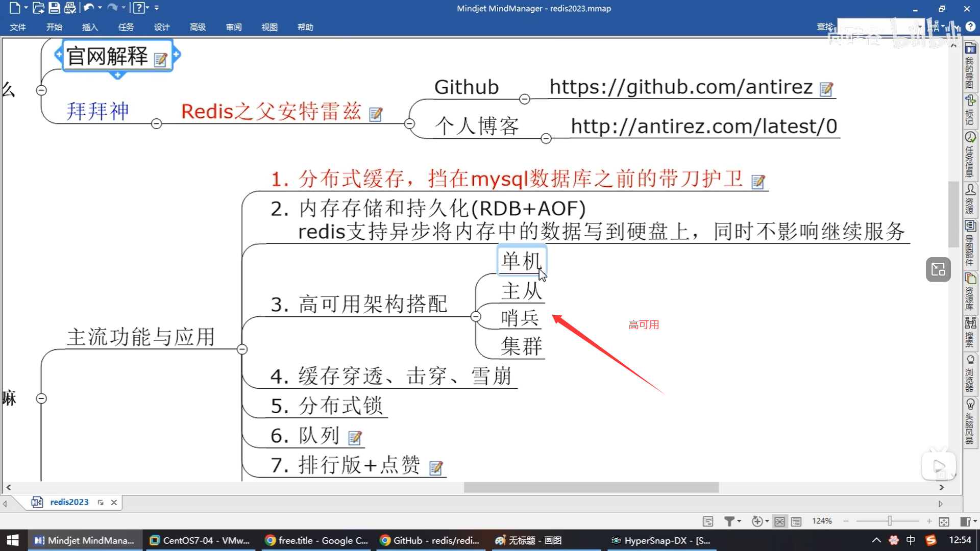Click the Undo arrow icon
This screenshot has height=551, width=980.
point(89,8)
